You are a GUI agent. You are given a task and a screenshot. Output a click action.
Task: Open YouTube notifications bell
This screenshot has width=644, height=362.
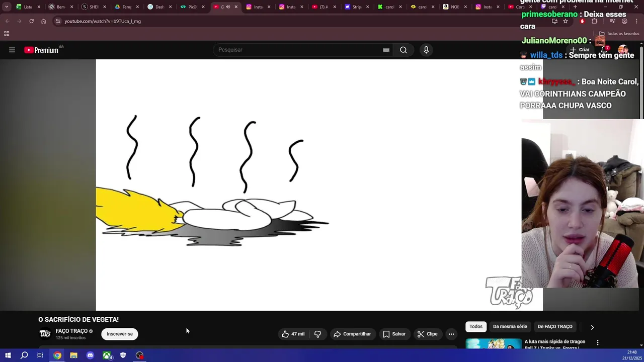pyautogui.click(x=604, y=50)
